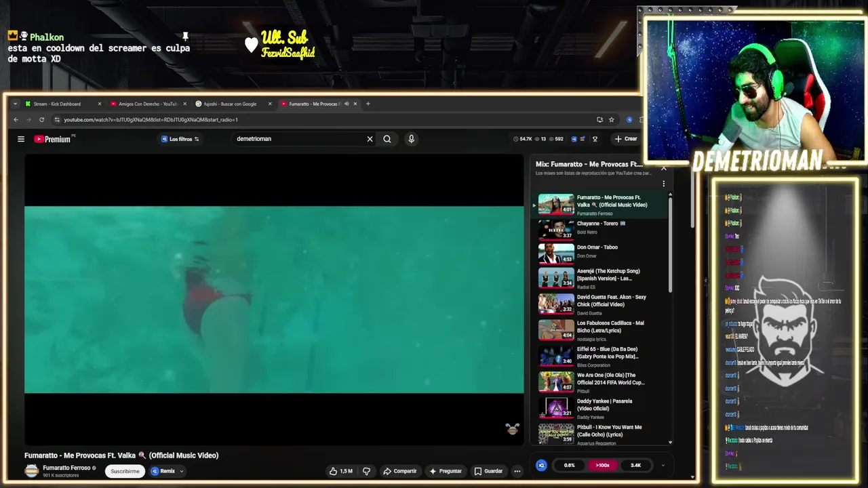Go back with the browser back arrow

[x=16, y=120]
